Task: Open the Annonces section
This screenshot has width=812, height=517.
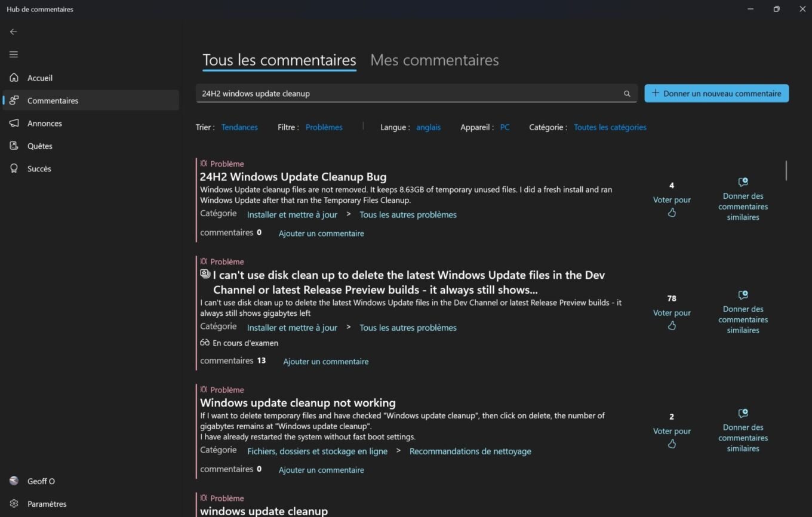Action: click(91, 123)
